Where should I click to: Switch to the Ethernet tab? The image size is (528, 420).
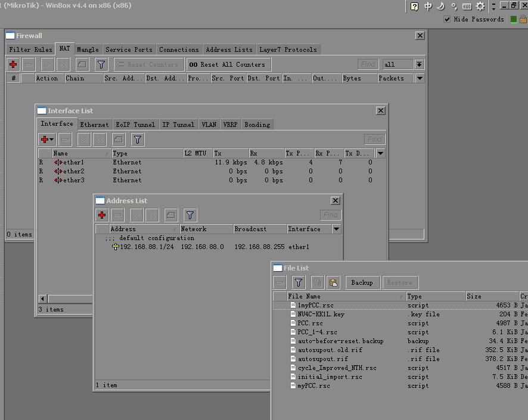[x=94, y=125]
